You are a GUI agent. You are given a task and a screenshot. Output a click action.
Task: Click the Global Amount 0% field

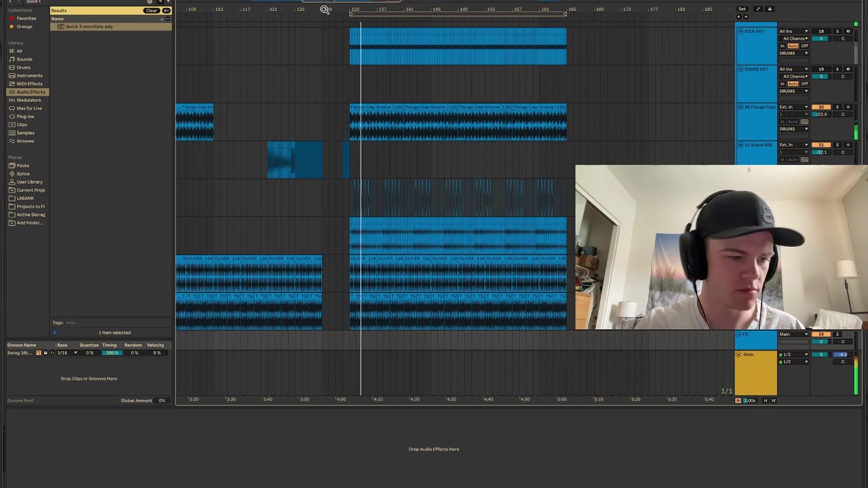162,401
